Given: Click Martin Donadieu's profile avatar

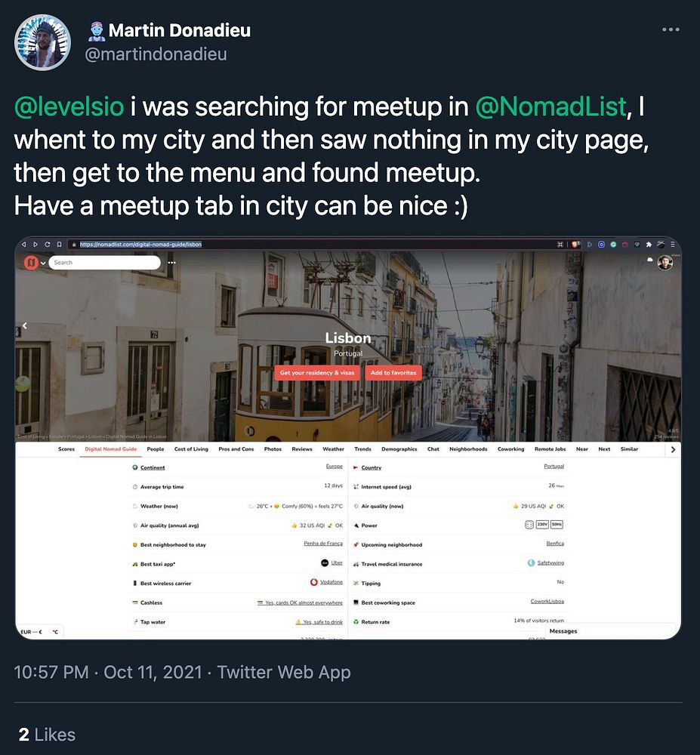Looking at the screenshot, I should click(x=43, y=42).
